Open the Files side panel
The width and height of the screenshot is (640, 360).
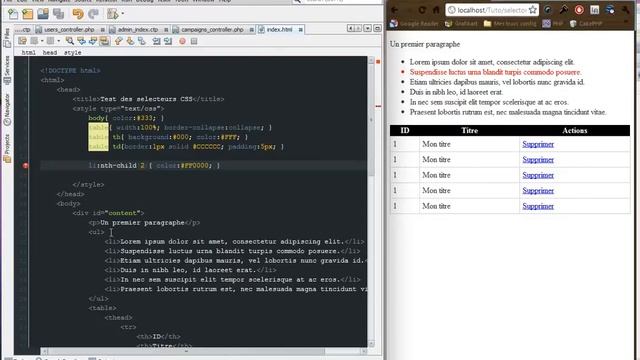[7, 38]
